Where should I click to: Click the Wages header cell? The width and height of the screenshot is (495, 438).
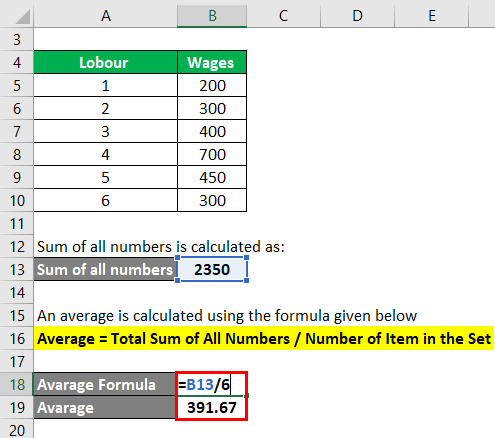click(x=212, y=62)
